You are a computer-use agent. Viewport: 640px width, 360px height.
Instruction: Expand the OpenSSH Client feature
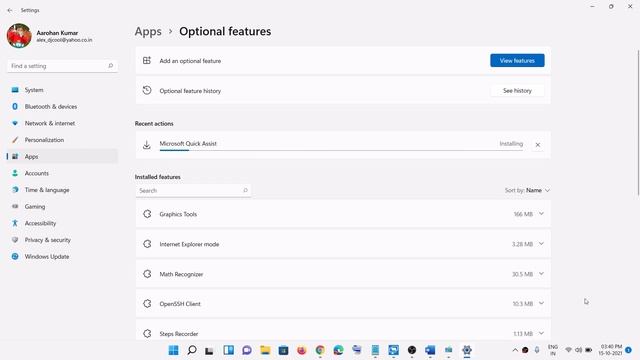[x=541, y=303]
